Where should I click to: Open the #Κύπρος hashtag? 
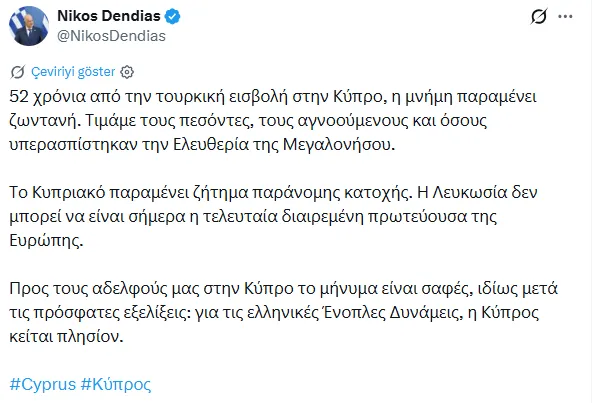116,384
